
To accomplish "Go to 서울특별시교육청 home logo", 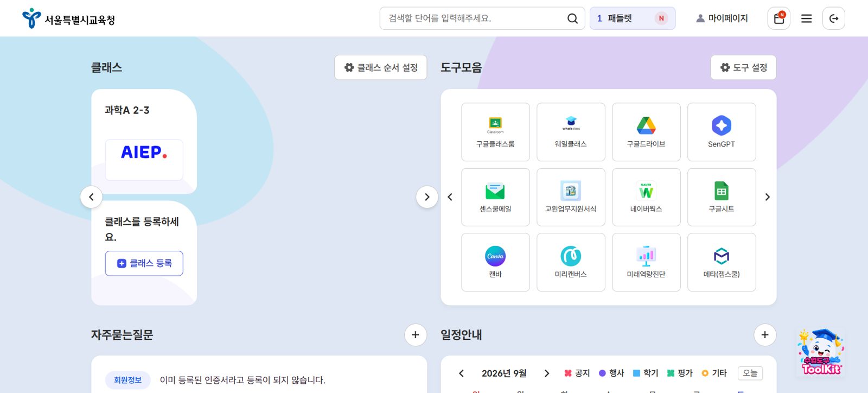I will (x=68, y=19).
